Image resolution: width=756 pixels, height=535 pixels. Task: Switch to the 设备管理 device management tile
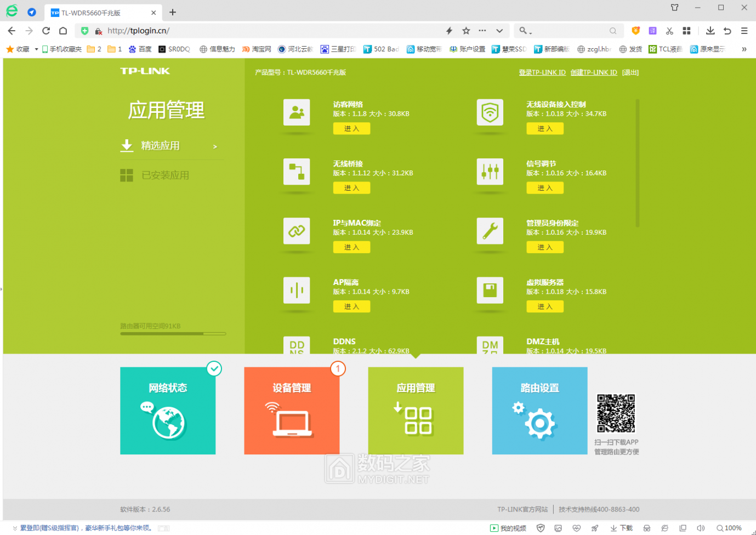tap(292, 411)
